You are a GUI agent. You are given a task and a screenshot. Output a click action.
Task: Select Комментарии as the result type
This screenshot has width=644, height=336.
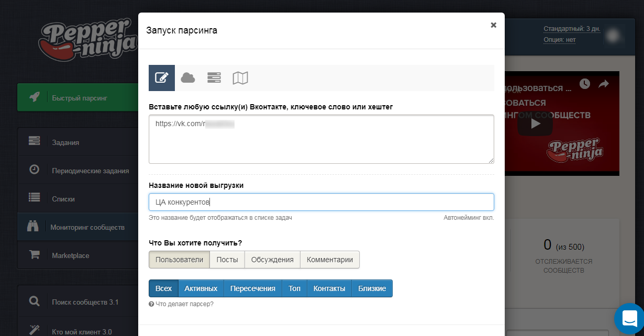(x=330, y=260)
